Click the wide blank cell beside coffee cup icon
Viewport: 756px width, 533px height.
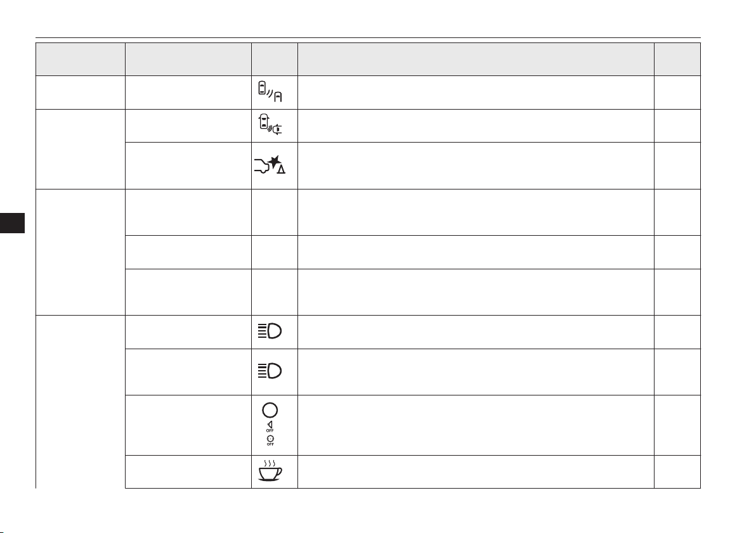pyautogui.click(x=476, y=472)
